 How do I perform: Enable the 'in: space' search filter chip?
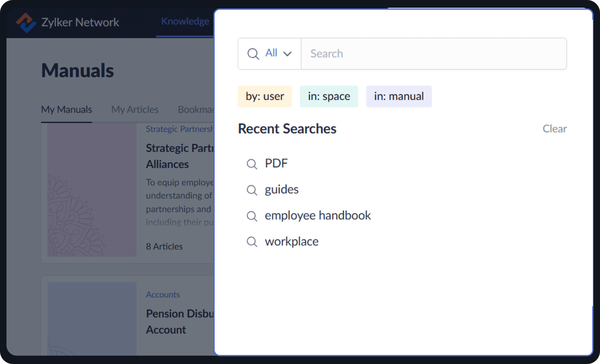[x=329, y=96]
